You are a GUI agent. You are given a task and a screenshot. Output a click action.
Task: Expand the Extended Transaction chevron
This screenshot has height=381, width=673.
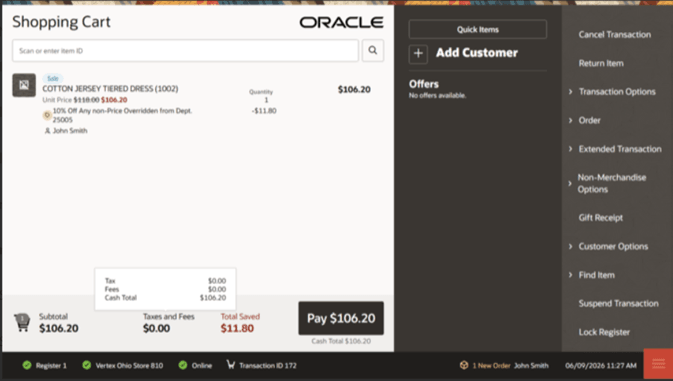tap(570, 149)
